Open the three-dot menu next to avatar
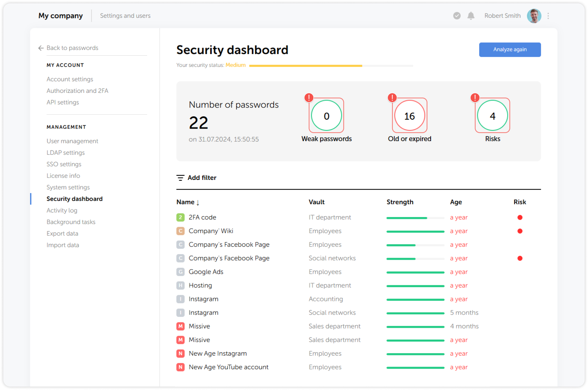This screenshot has width=588, height=390. click(548, 16)
